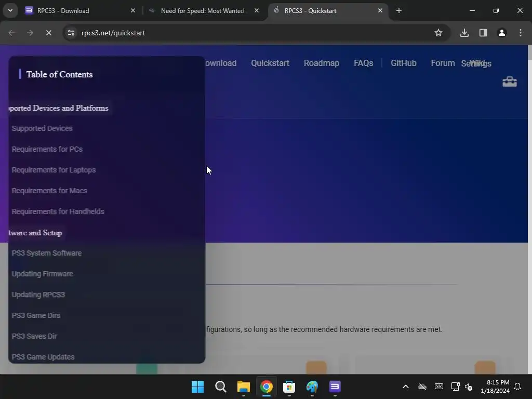532x399 pixels.
Task: Go to PS3 System Software entry
Action: click(46, 253)
